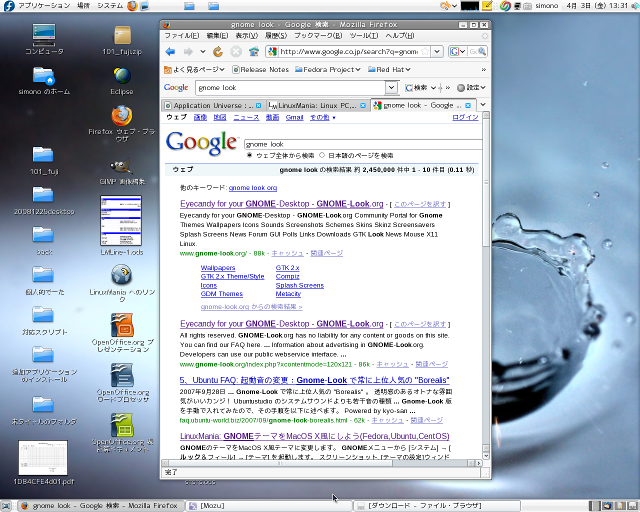Click Release Notes bookmark
Viewport: 640px width, 512px height.
point(260,70)
